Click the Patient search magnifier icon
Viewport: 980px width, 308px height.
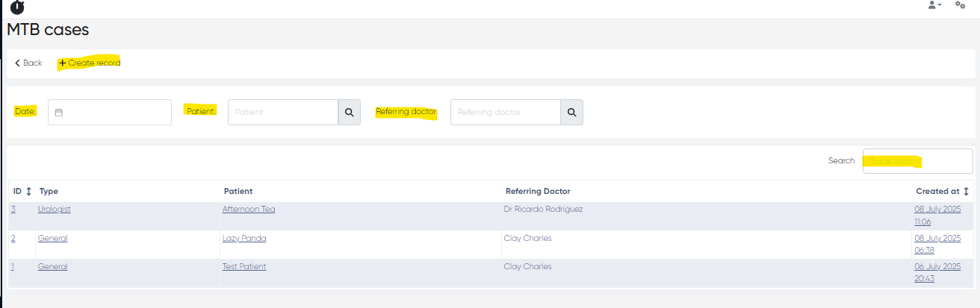point(349,113)
